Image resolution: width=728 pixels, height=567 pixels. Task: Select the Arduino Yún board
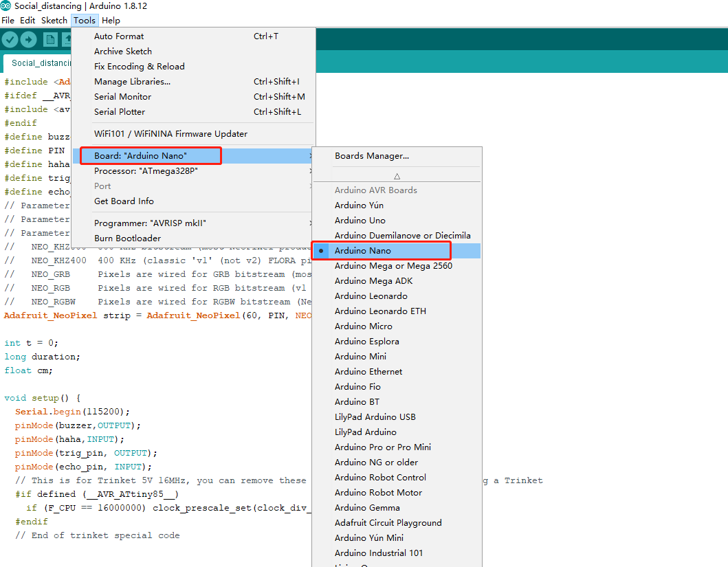tap(397, 205)
